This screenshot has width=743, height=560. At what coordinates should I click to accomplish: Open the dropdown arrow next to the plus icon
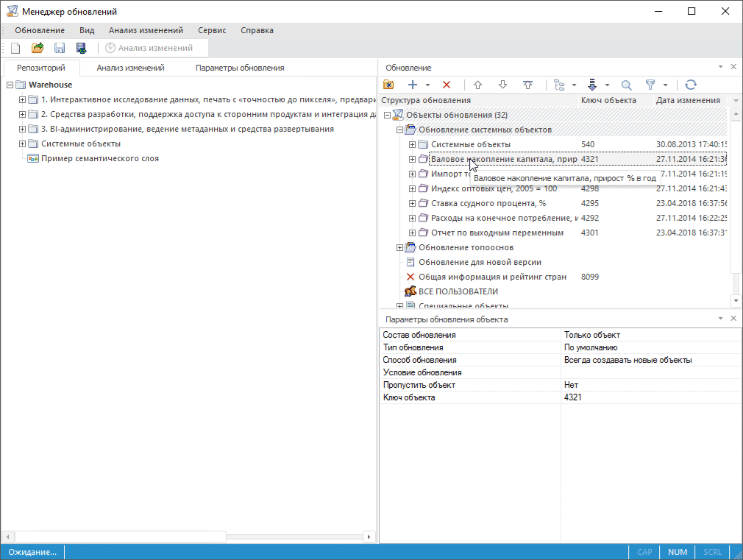tap(427, 85)
